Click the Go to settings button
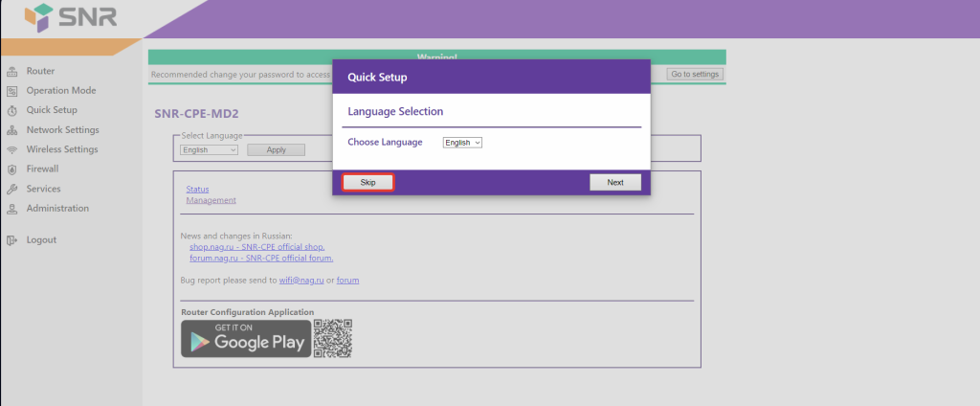Screen dimensions: 980x406 click(x=695, y=75)
